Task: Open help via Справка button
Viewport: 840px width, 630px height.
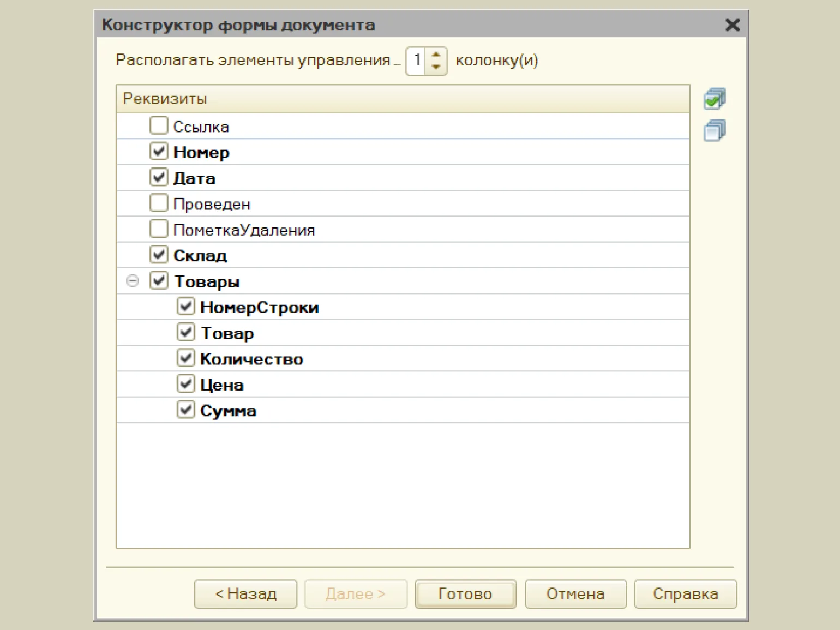Action: pyautogui.click(x=685, y=594)
